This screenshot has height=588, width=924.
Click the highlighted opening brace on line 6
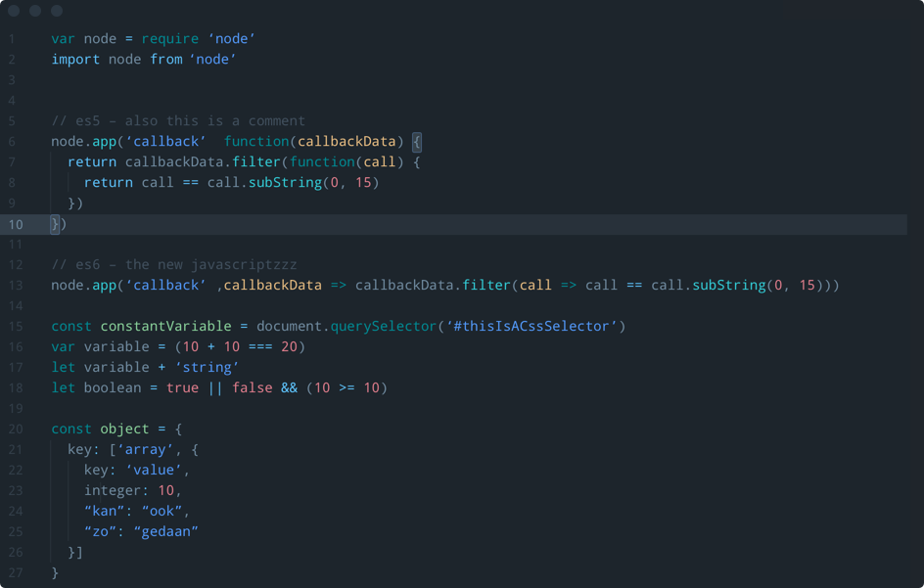click(x=417, y=142)
